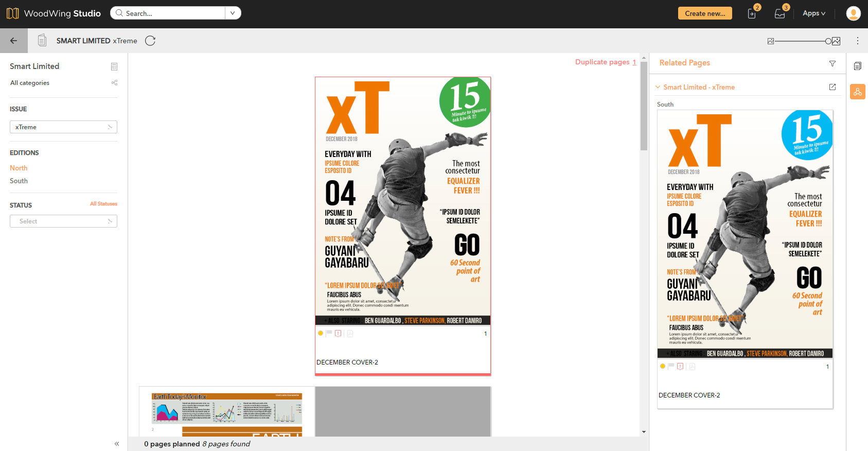The width and height of the screenshot is (868, 451).
Task: Click the refresh icon beside xTreme title
Action: (150, 41)
